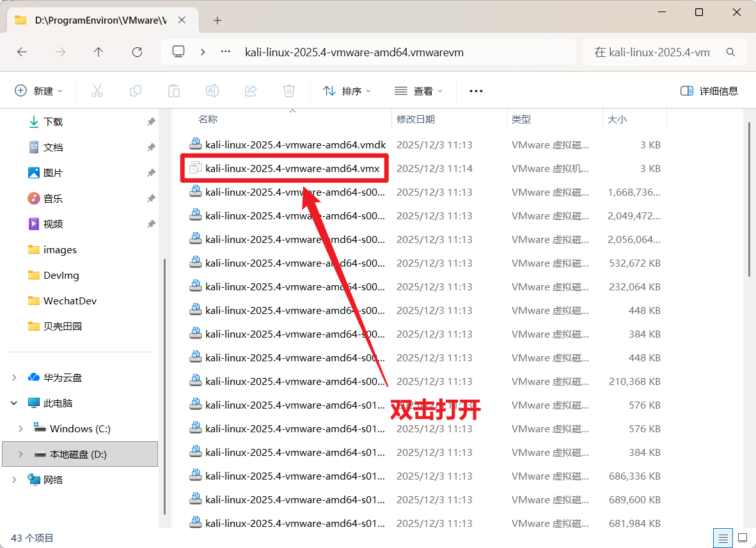Image resolution: width=756 pixels, height=548 pixels.
Task: Sort by 大小 column header
Action: (x=617, y=119)
